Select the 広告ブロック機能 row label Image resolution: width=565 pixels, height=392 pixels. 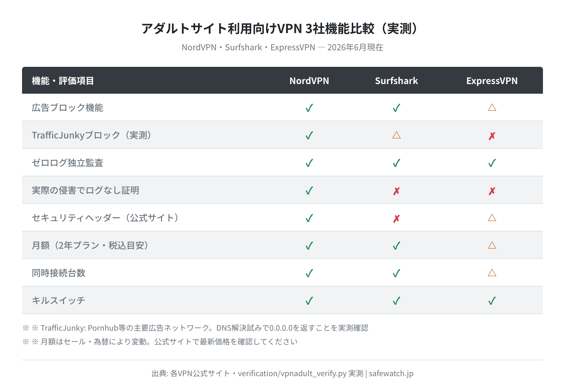coord(68,108)
